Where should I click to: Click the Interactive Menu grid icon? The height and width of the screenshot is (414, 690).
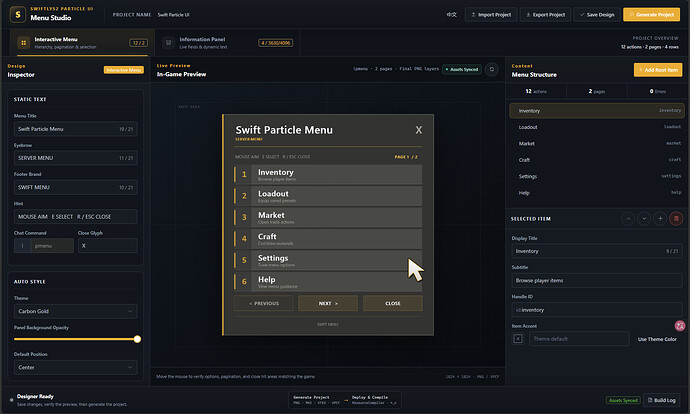pos(23,43)
